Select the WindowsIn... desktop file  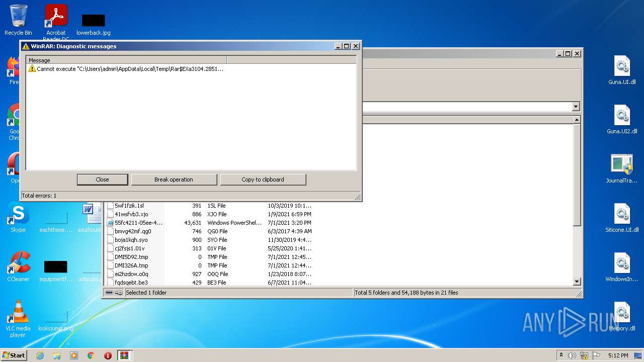tap(622, 266)
